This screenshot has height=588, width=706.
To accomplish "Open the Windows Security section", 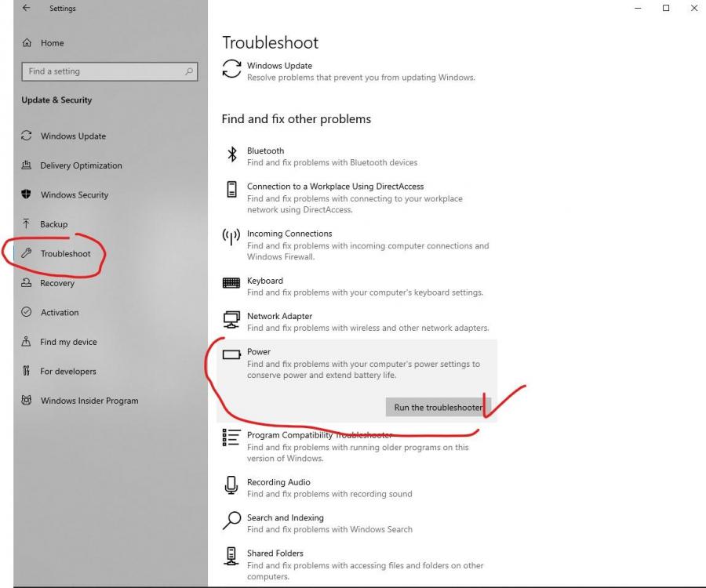I will (75, 194).
